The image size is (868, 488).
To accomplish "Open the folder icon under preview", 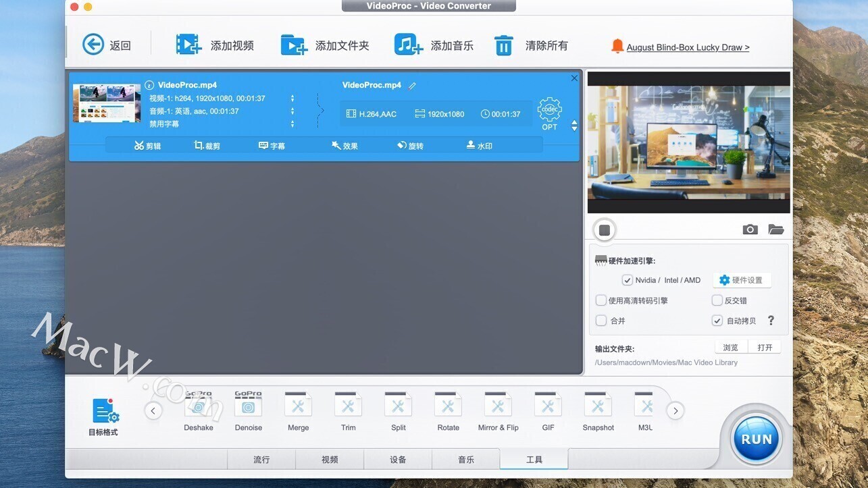I will pyautogui.click(x=775, y=229).
